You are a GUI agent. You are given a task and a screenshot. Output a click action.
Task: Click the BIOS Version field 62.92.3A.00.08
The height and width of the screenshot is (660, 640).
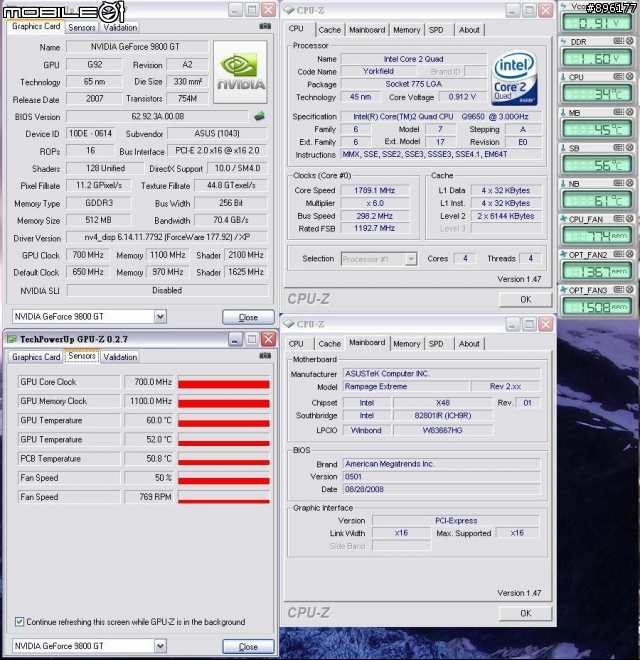tap(157, 116)
